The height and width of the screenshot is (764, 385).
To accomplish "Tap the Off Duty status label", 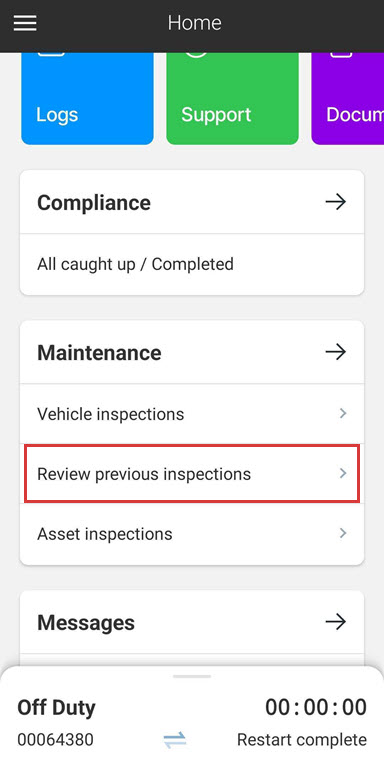I will point(57,707).
